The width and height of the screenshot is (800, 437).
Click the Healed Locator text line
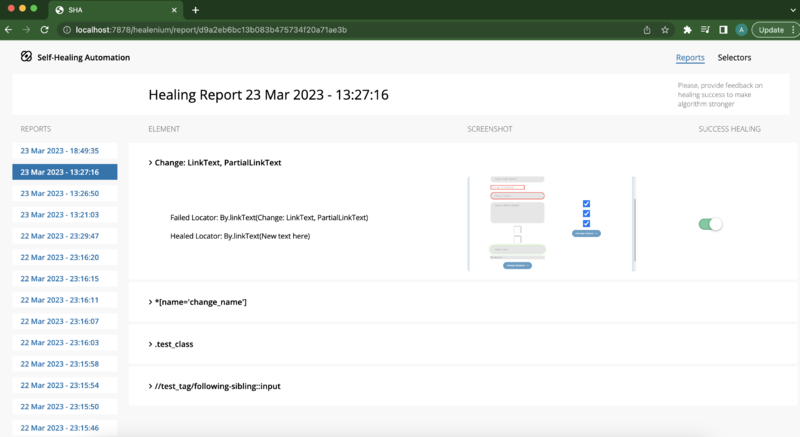click(240, 236)
